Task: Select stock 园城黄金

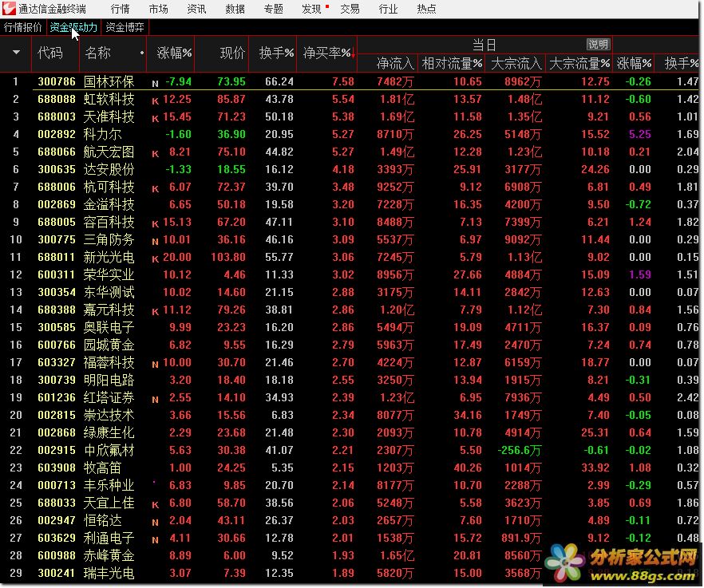Action: (x=109, y=345)
